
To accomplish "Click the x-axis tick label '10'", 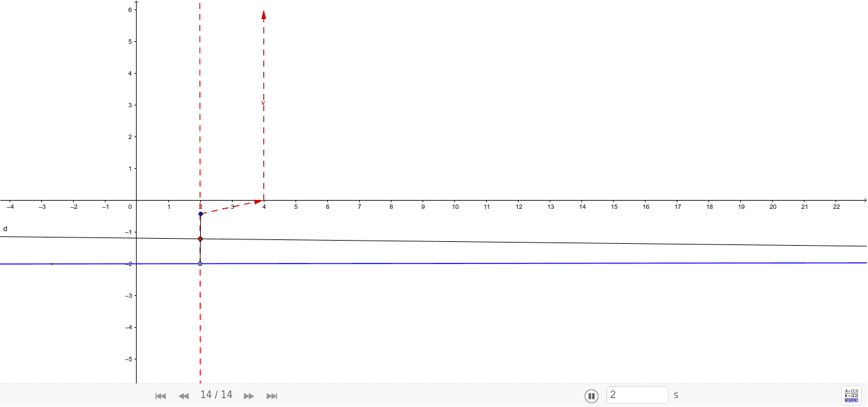I will (455, 207).
